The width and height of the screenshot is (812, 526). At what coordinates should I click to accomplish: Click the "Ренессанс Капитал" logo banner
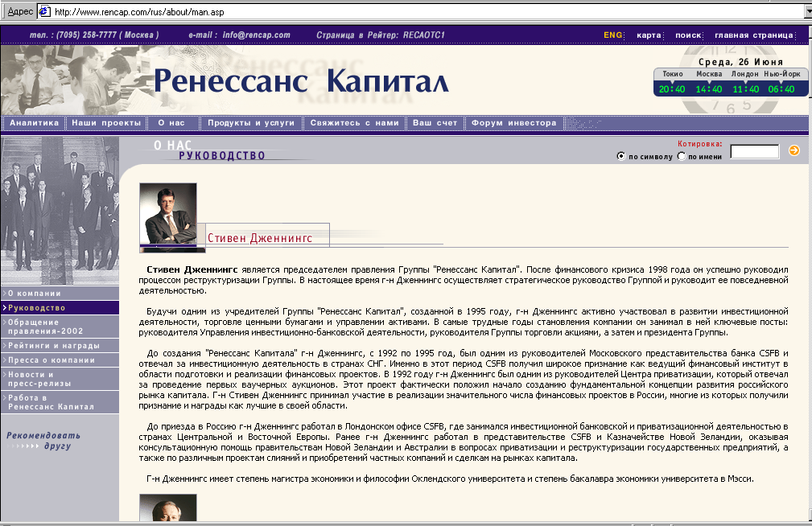[x=301, y=80]
